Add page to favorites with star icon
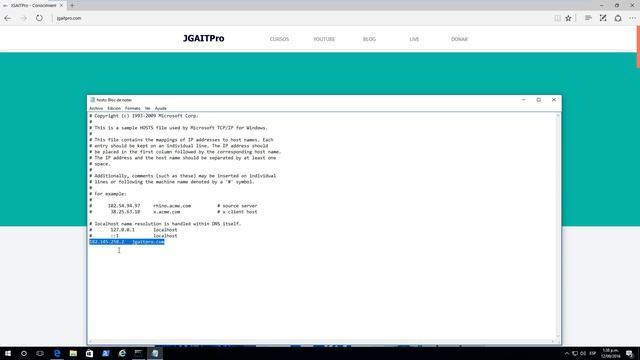The width and height of the screenshot is (640, 360). pyautogui.click(x=568, y=18)
